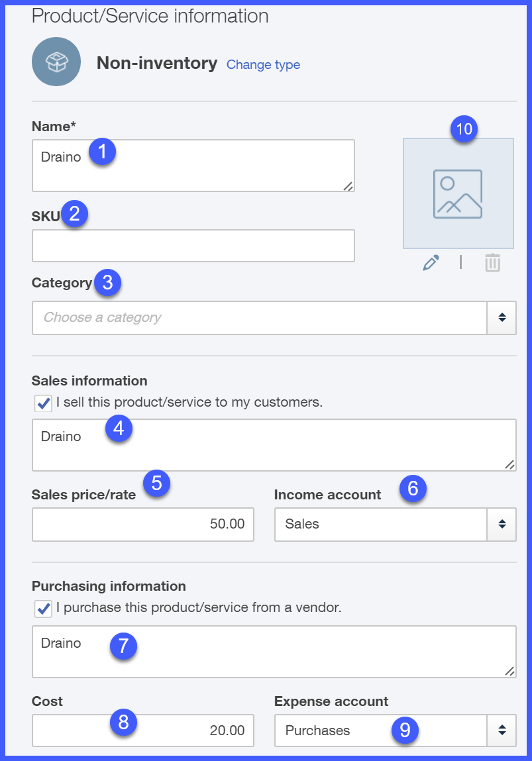The image size is (532, 761).
Task: Click the Change type link
Action: click(263, 64)
